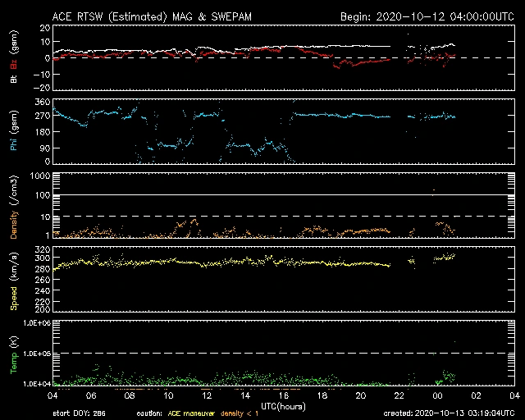Click the "180" tick on the Phi axis

pyautogui.click(x=43, y=131)
